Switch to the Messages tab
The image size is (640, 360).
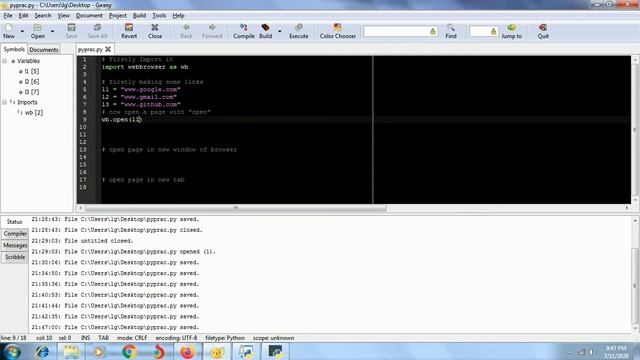click(15, 245)
